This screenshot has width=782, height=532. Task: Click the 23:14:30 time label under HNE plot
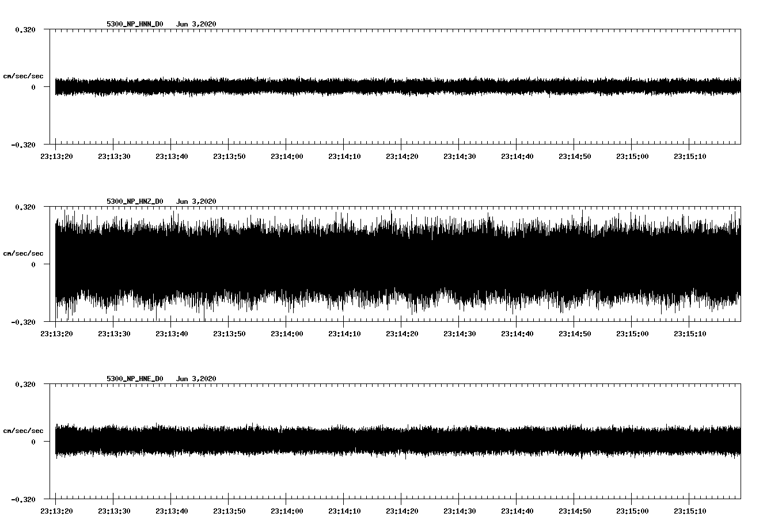click(460, 511)
